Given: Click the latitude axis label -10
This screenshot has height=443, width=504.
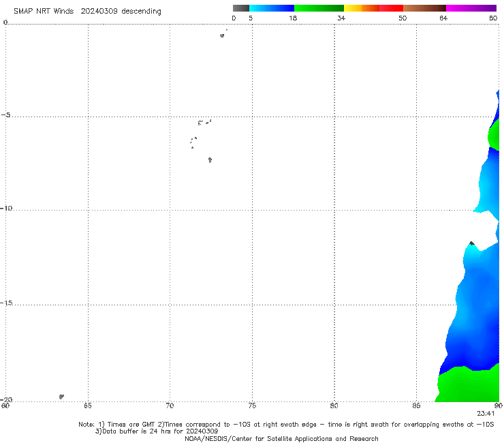Looking at the screenshot, I should pos(6,208).
